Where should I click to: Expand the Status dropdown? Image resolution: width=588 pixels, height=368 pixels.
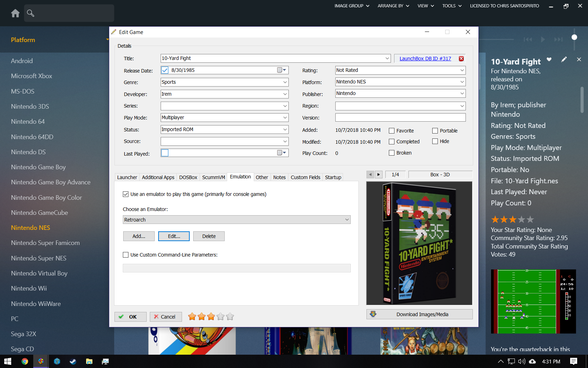pos(285,129)
